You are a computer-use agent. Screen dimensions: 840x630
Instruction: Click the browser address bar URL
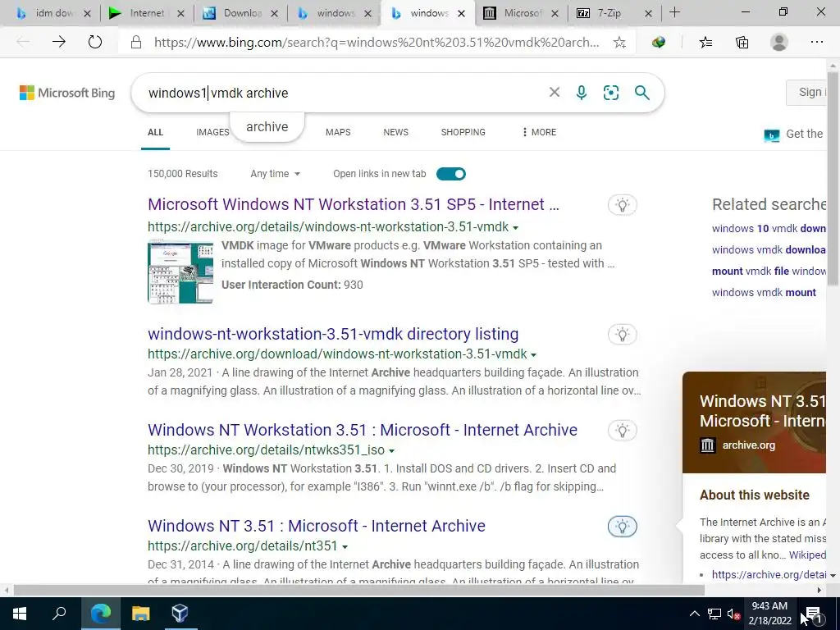pos(377,43)
